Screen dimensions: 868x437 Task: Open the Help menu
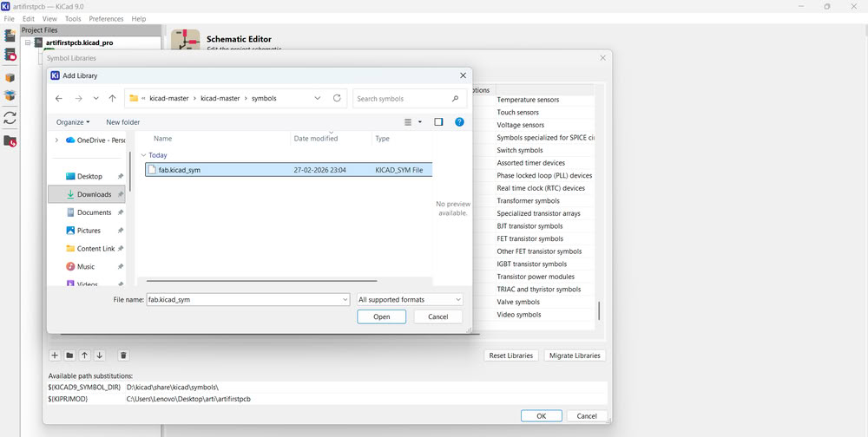pos(138,19)
